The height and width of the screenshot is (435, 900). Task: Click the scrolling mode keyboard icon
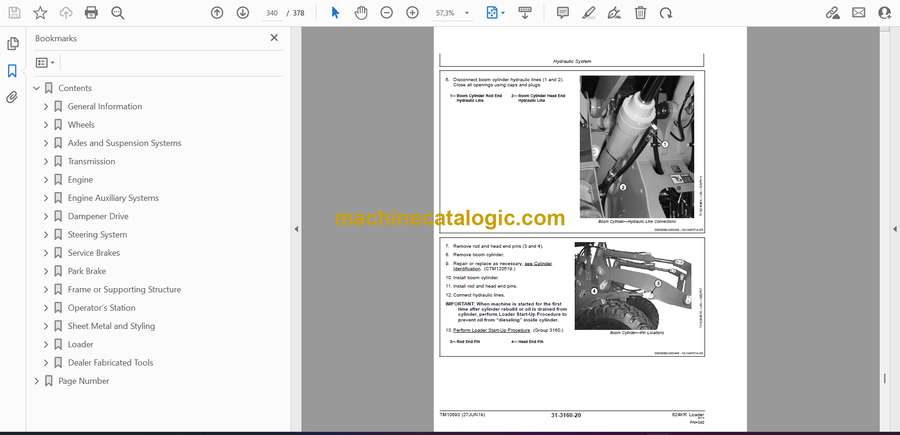pos(525,13)
